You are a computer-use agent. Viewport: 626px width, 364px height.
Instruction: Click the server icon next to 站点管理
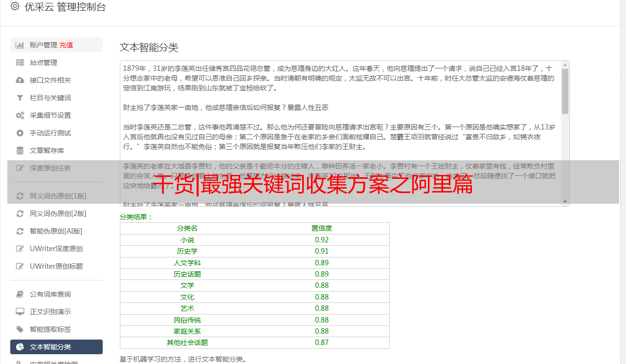click(x=20, y=63)
